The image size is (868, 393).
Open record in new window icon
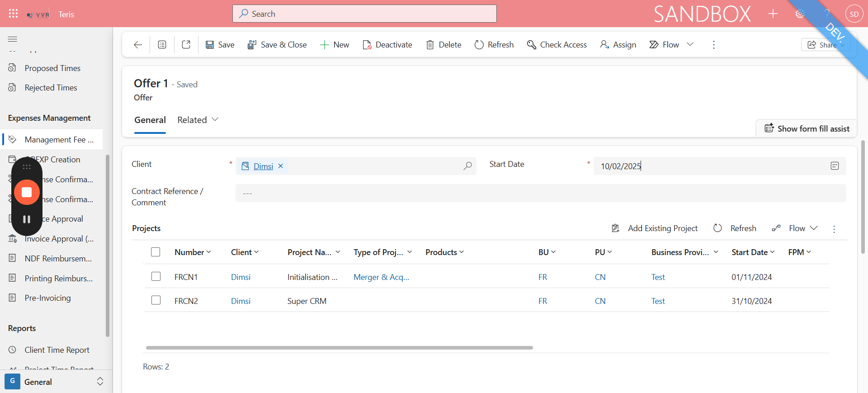click(186, 45)
